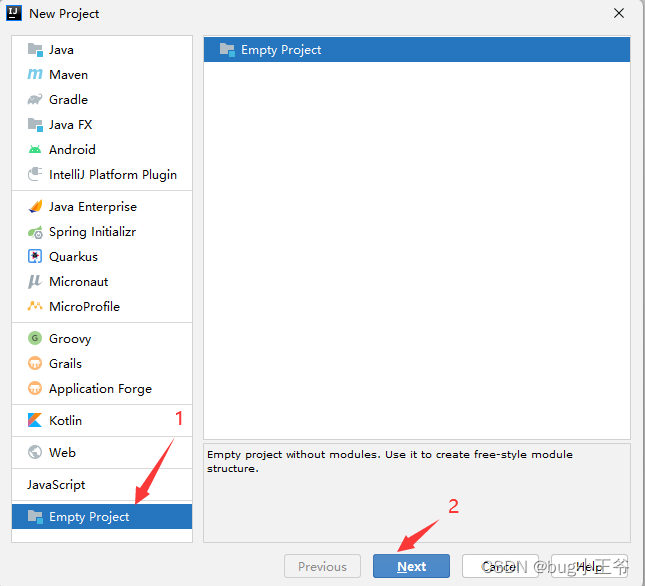645x586 pixels.
Task: Click the Next button
Action: [411, 566]
